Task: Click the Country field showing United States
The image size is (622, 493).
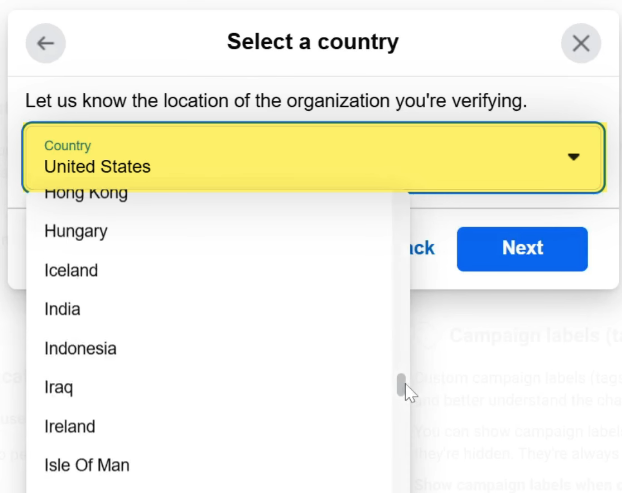Action: coord(300,157)
